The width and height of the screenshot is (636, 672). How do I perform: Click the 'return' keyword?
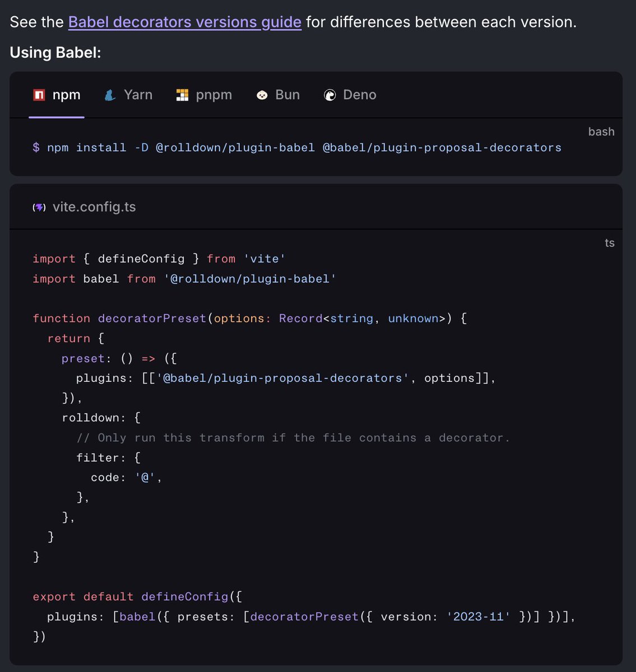[x=69, y=338]
